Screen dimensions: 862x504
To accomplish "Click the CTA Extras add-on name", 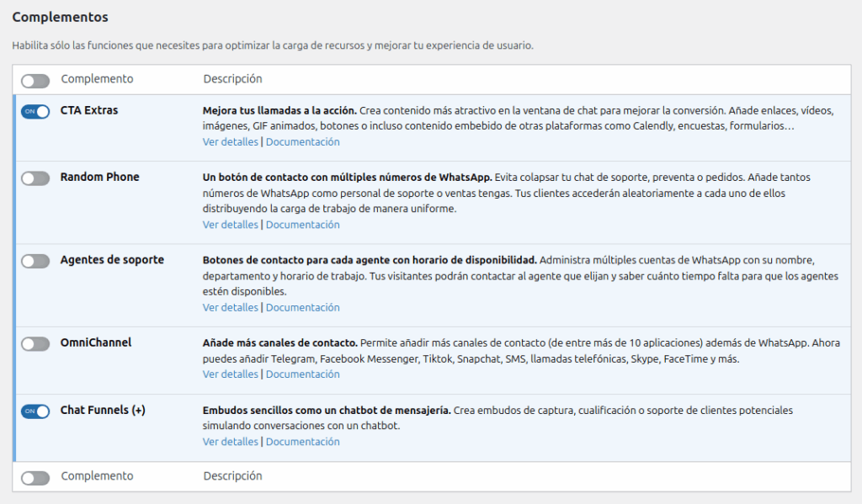I will click(89, 110).
